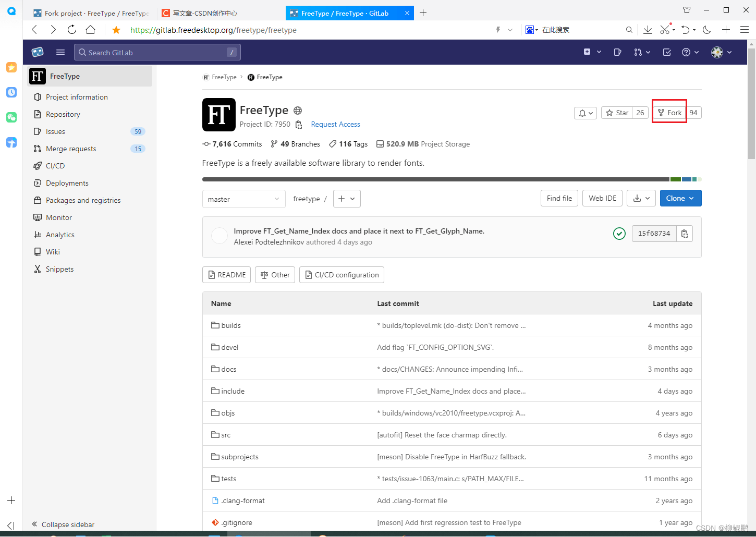
Task: Star the FreeType project
Action: point(617,112)
